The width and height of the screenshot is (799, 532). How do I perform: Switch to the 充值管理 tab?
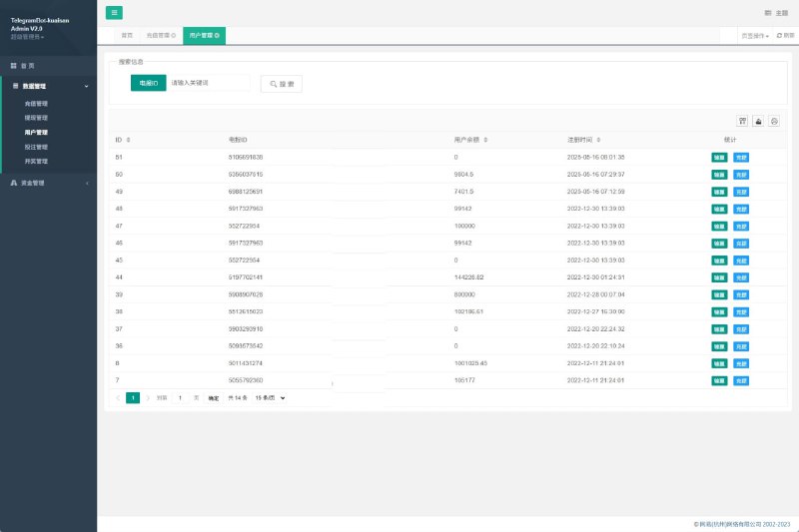click(x=161, y=36)
